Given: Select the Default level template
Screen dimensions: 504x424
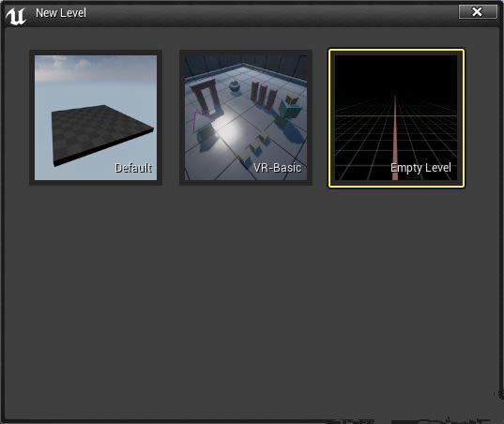Looking at the screenshot, I should coord(96,117).
